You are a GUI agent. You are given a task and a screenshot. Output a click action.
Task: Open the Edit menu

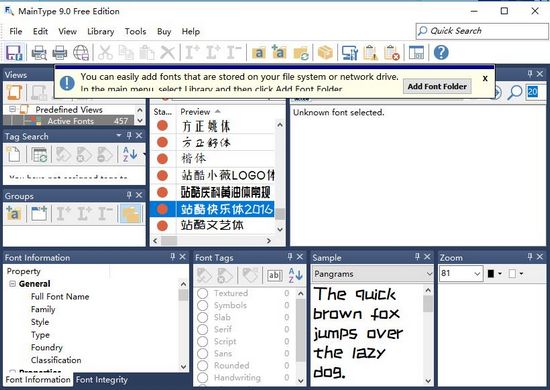point(40,32)
